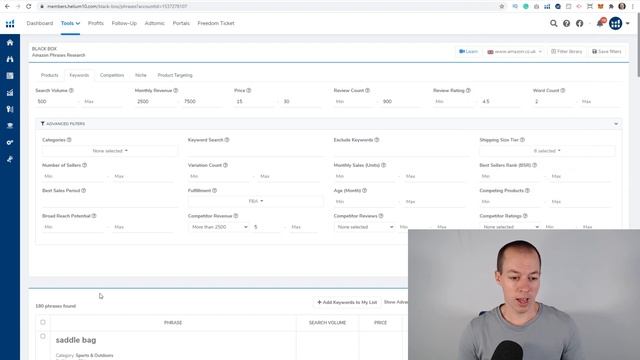Click the Save filters button
Image resolution: width=640 pixels, height=360 pixels.
[607, 51]
